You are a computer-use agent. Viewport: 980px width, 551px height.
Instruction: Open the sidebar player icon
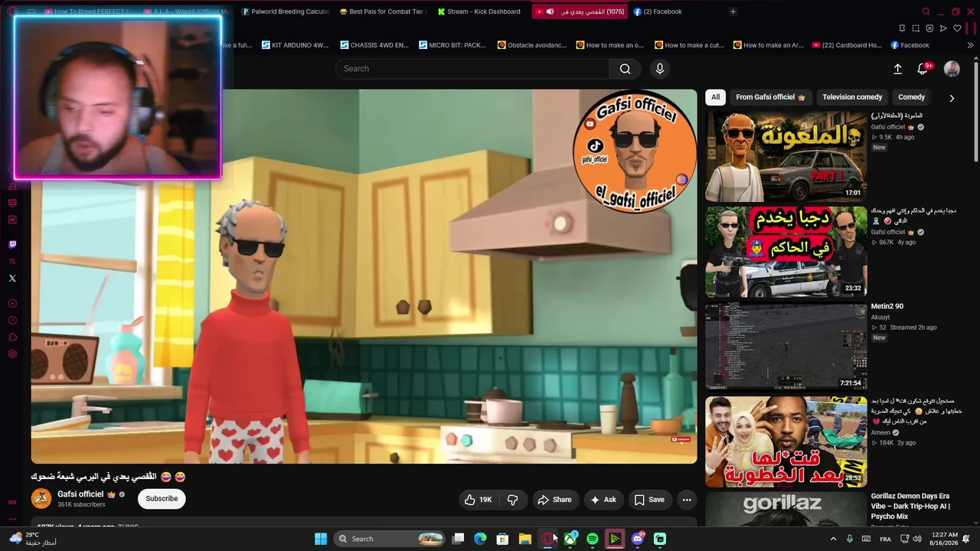tap(12, 304)
